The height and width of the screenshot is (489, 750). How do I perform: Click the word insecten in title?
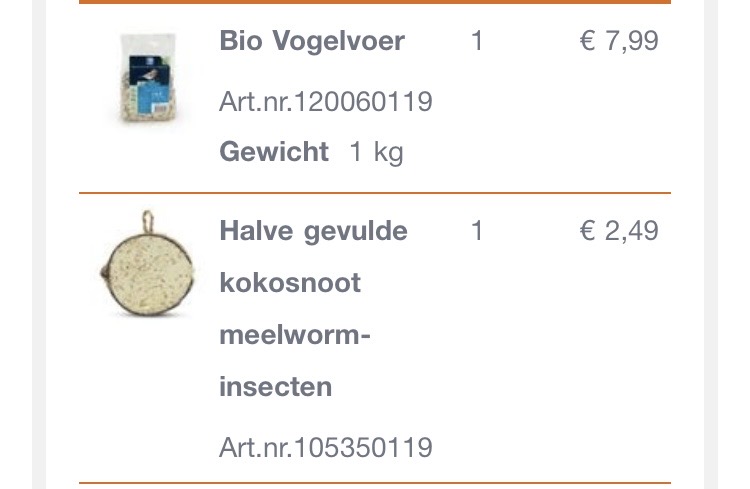[275, 387]
